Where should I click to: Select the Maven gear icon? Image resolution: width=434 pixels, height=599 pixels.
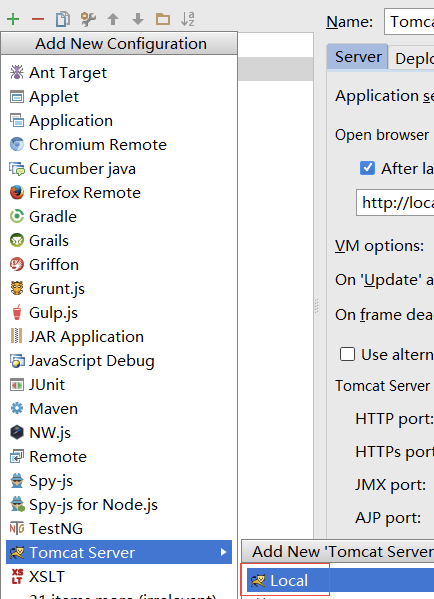pyautogui.click(x=17, y=408)
